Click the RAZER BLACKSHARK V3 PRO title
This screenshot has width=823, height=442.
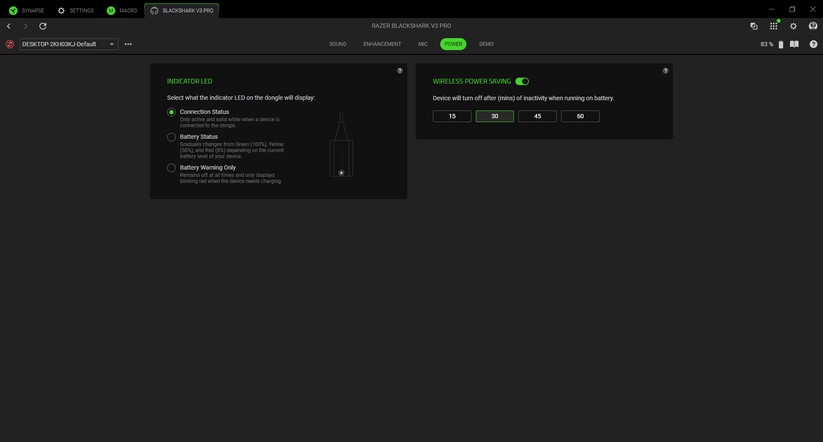point(411,26)
